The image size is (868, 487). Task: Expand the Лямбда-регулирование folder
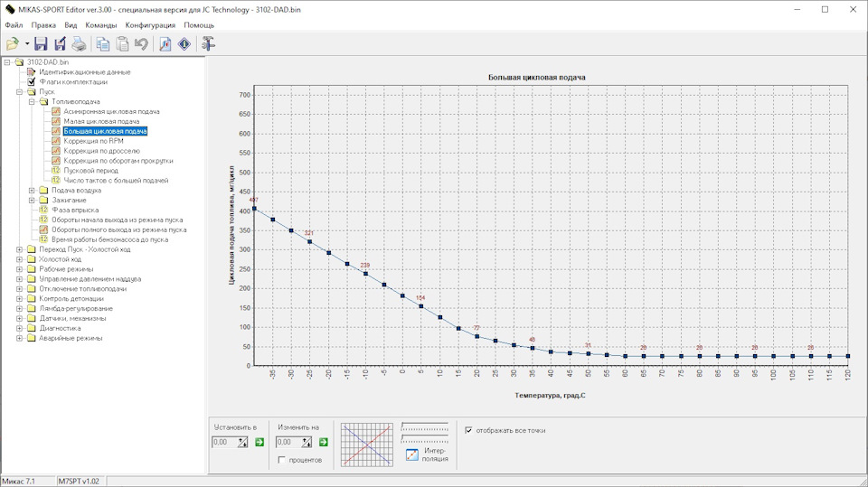click(19, 309)
